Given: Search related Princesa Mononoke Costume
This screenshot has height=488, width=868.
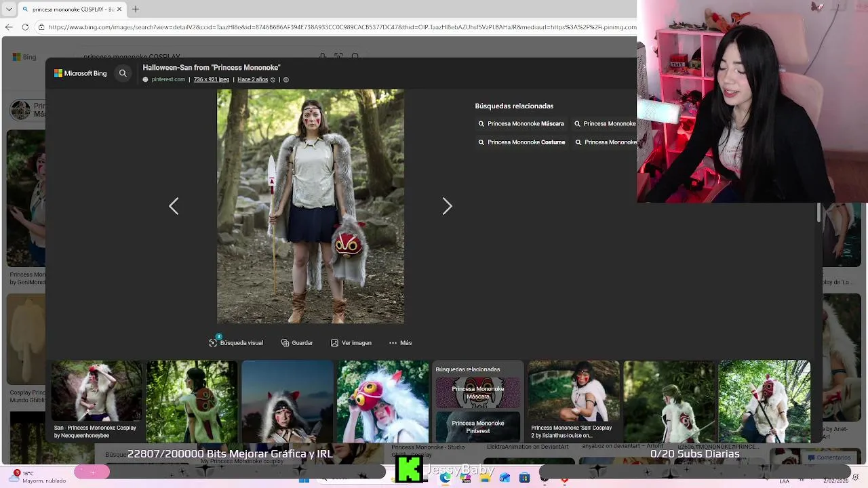Looking at the screenshot, I should tap(521, 142).
